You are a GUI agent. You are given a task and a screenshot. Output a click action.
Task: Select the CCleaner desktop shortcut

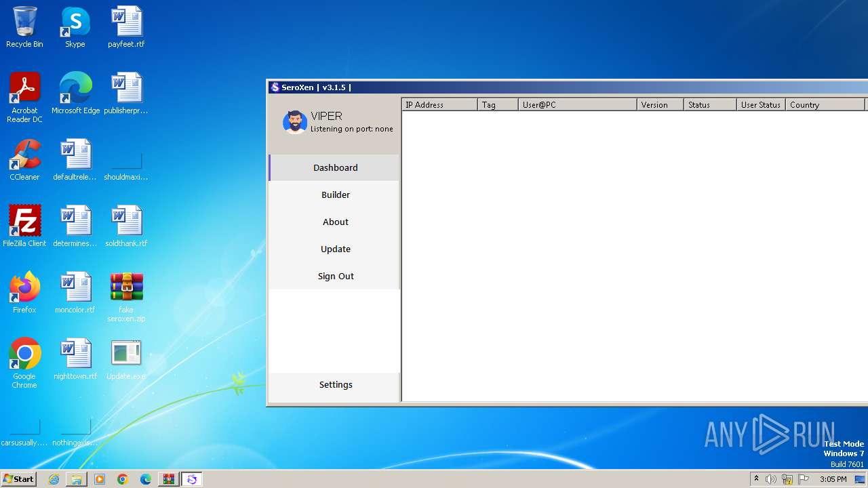click(24, 160)
